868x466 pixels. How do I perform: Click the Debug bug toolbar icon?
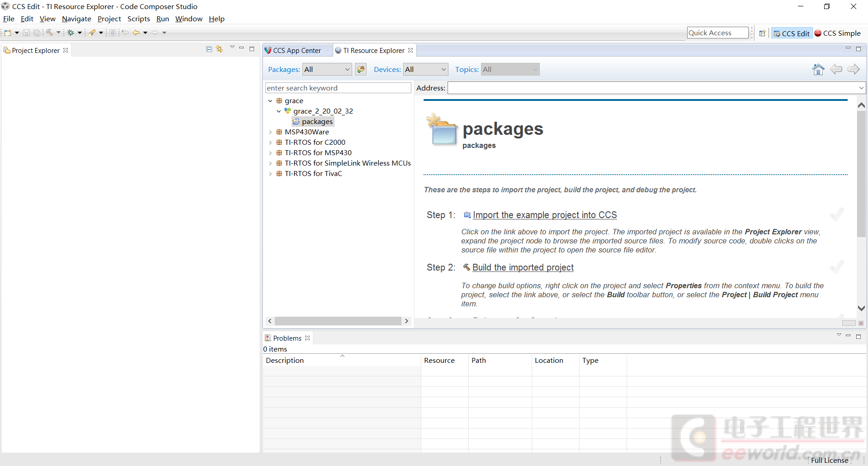[71, 33]
